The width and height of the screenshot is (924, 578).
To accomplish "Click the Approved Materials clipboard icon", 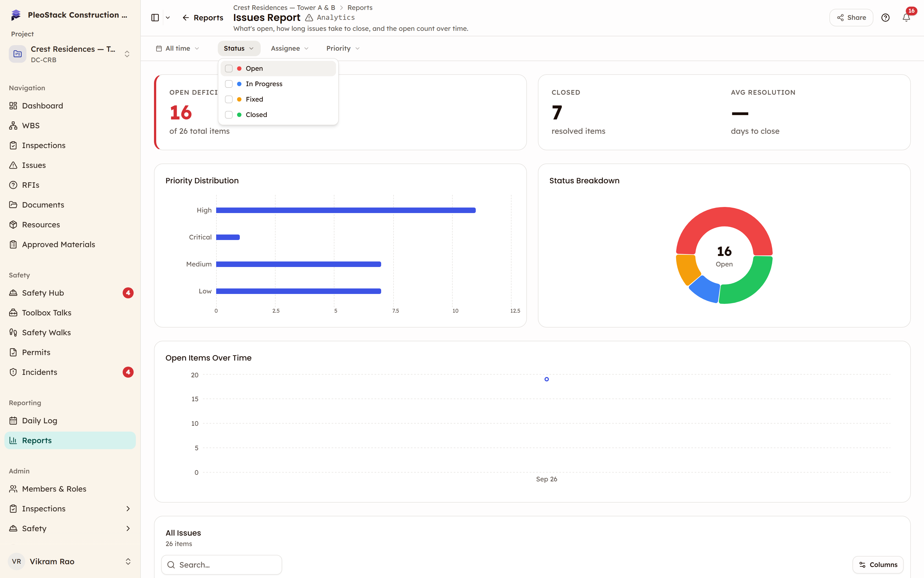I will pos(13,245).
